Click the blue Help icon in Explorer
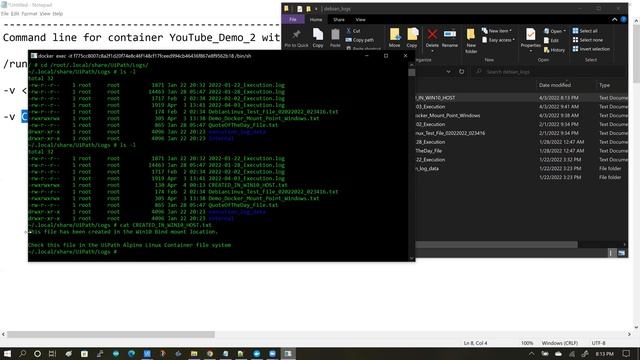 [x=623, y=19]
